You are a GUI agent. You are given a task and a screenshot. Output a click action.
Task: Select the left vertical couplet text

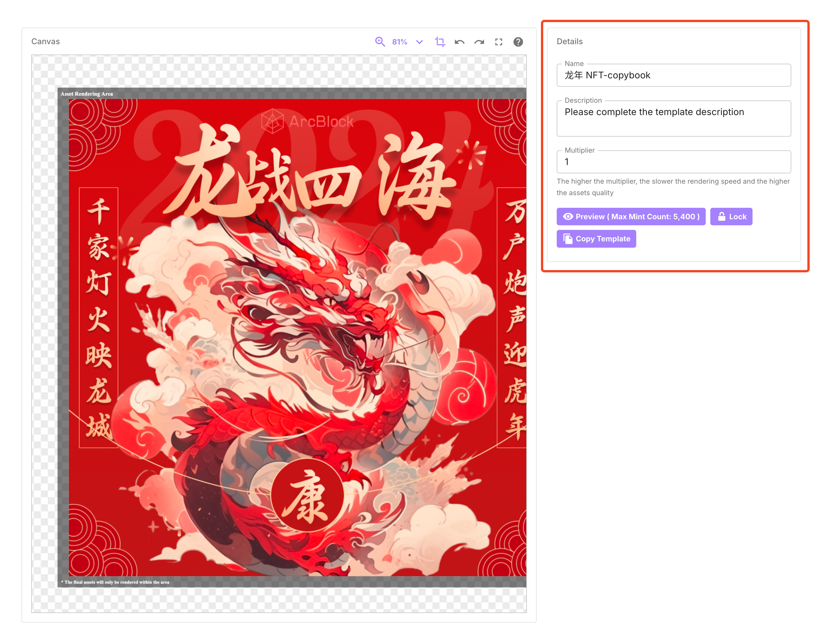(98, 317)
